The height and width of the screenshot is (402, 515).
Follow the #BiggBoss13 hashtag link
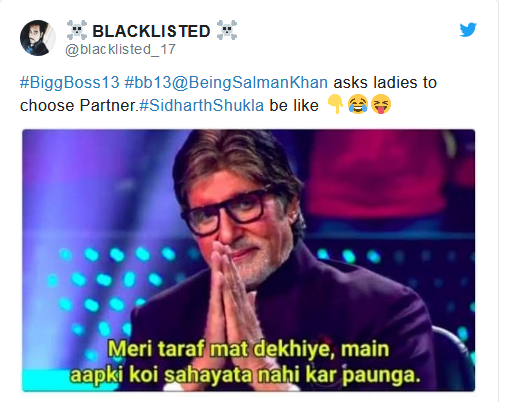(x=69, y=83)
